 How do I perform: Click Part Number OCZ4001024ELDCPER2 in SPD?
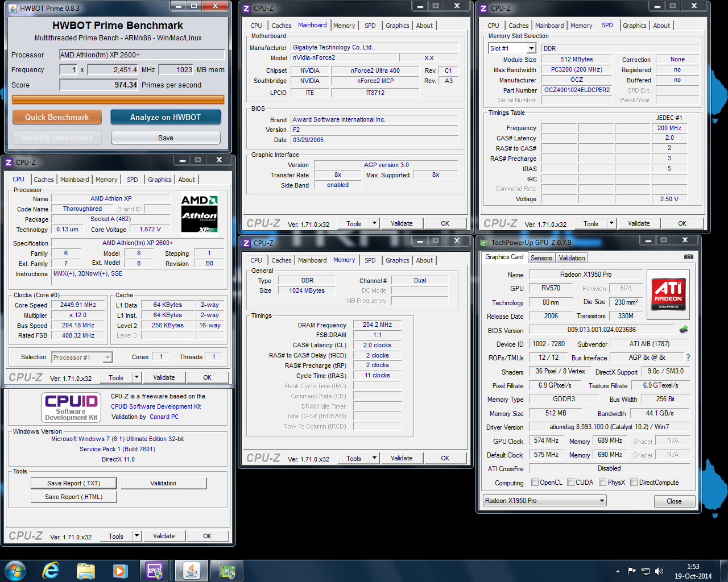coord(577,90)
